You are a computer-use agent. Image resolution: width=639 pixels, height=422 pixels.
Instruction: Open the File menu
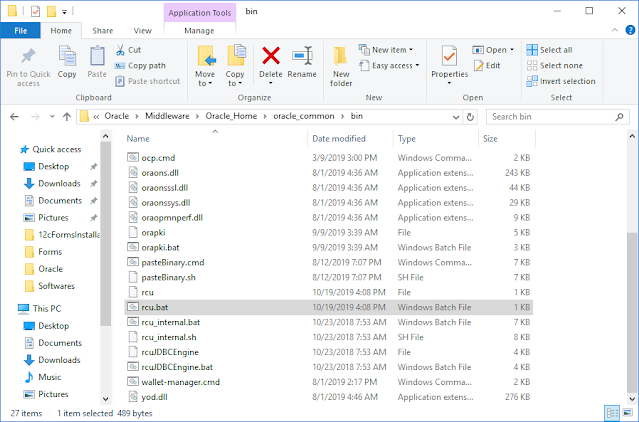click(20, 31)
